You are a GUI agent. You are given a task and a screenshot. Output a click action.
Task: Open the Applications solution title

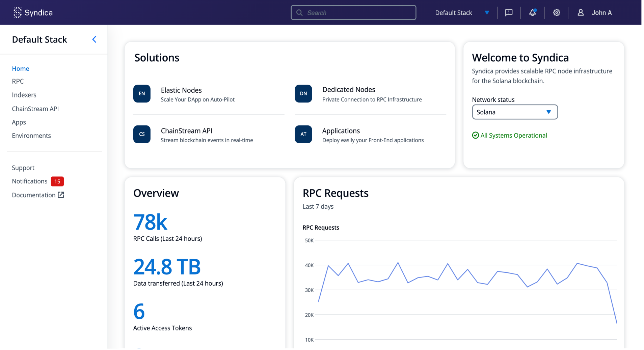tap(341, 131)
